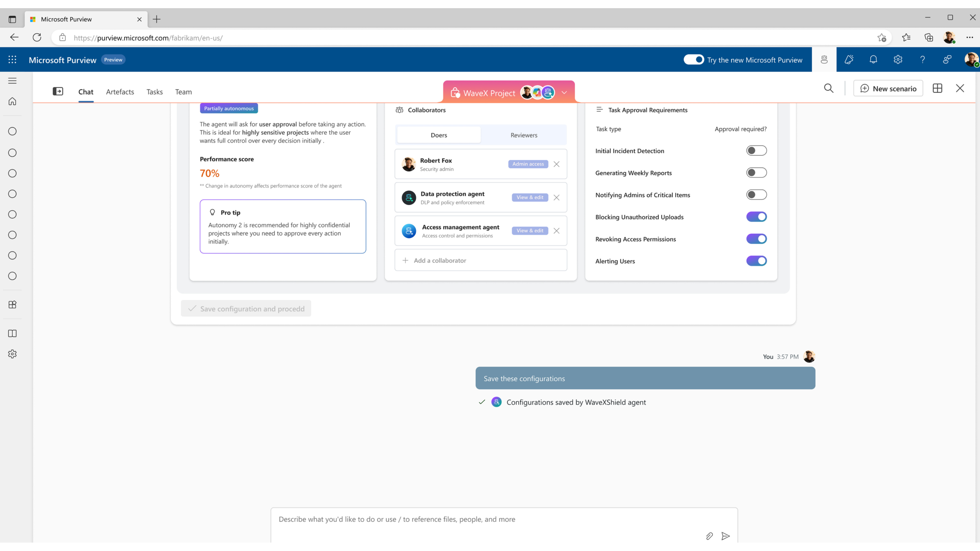This screenshot has height=551, width=980.
Task: Open the account profile avatar in header
Action: pos(971,60)
